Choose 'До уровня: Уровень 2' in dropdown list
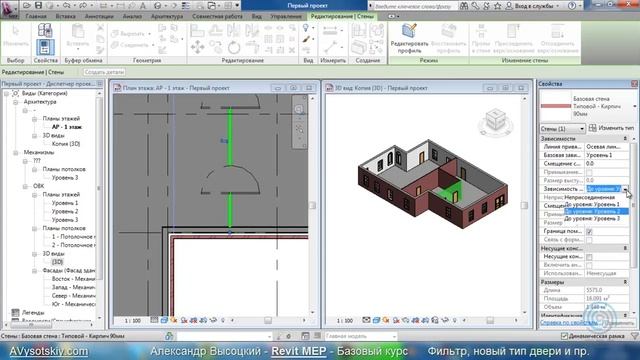The height and width of the screenshot is (360, 640). (x=596, y=211)
